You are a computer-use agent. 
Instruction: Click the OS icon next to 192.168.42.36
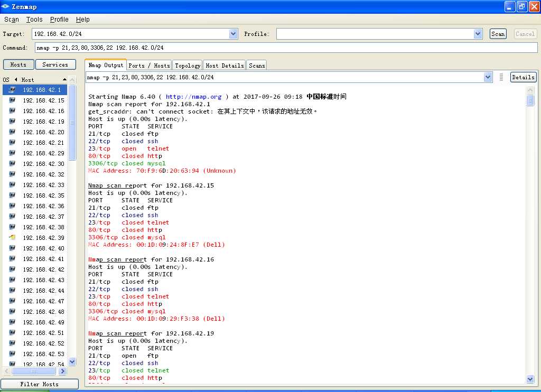point(12,206)
